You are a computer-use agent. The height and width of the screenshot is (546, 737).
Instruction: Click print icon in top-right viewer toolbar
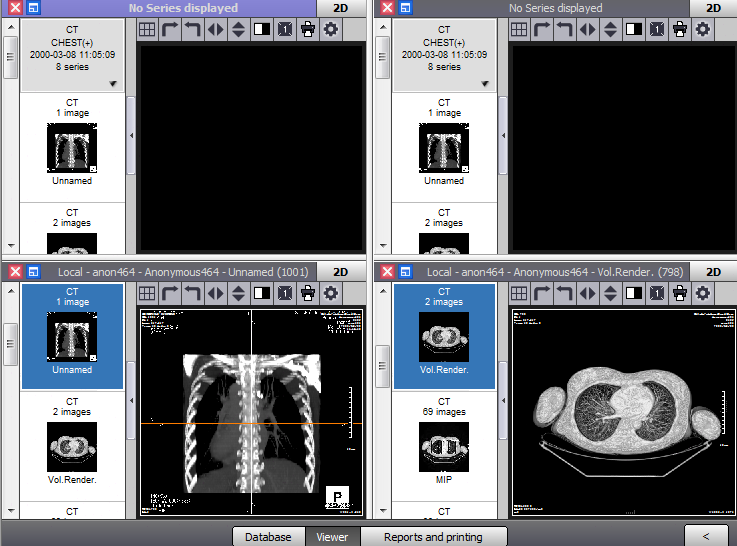[680, 30]
